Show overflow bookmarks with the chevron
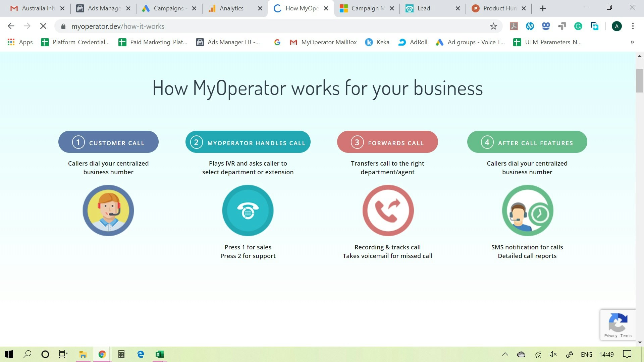This screenshot has height=362, width=644. 632,42
